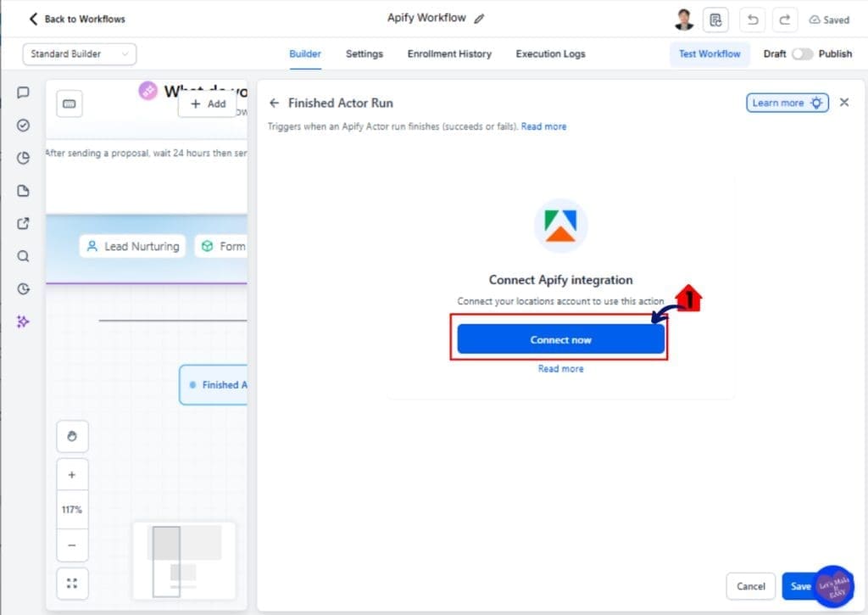Screen dimensions: 868x615
Task: Select the Lead Nurturing chip
Action: (x=133, y=246)
